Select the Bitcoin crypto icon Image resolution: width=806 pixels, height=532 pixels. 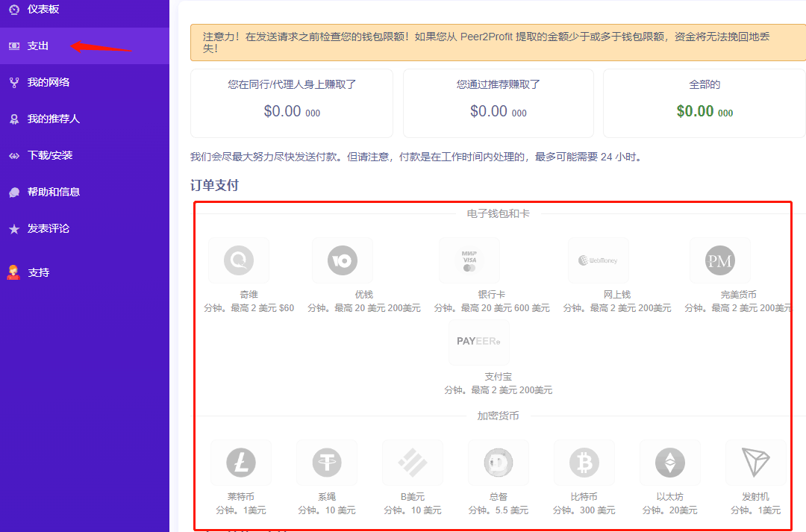click(x=584, y=463)
